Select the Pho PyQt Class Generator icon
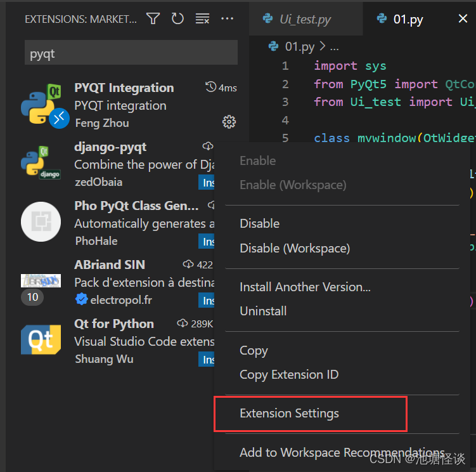This screenshot has height=472, width=476. point(41,221)
